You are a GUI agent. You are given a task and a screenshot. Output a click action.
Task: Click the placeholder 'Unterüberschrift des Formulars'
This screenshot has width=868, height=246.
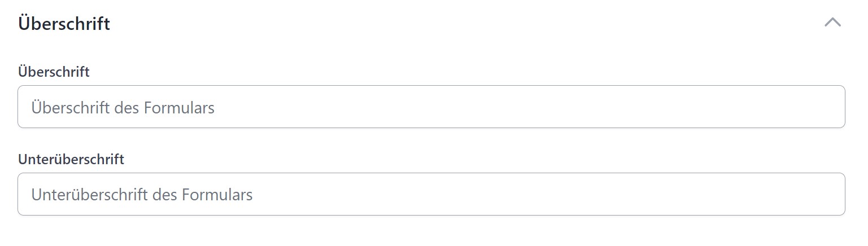[x=142, y=195]
